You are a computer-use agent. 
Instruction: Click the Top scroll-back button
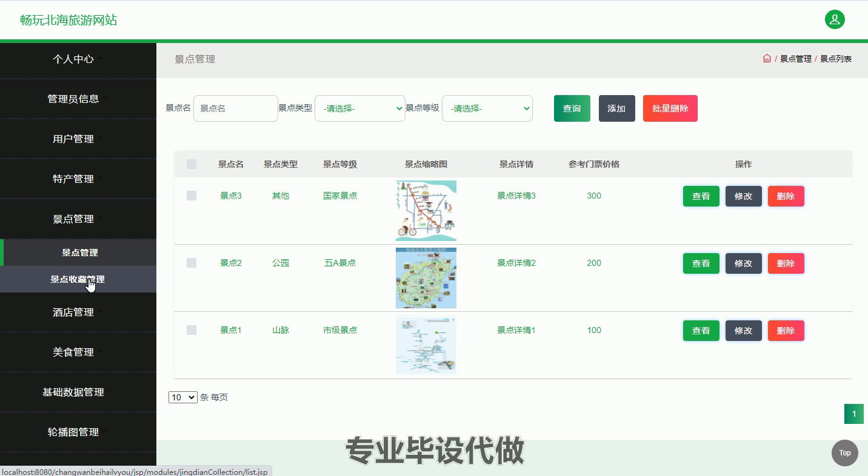[844, 453]
